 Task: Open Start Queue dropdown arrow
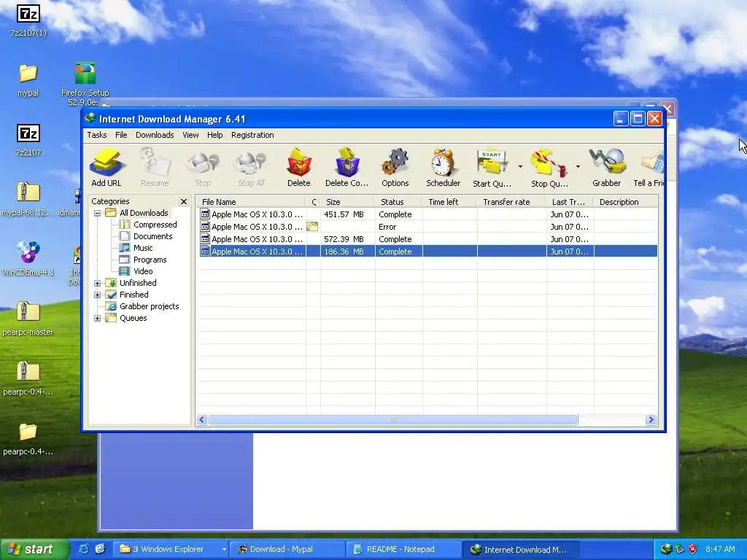pos(520,167)
